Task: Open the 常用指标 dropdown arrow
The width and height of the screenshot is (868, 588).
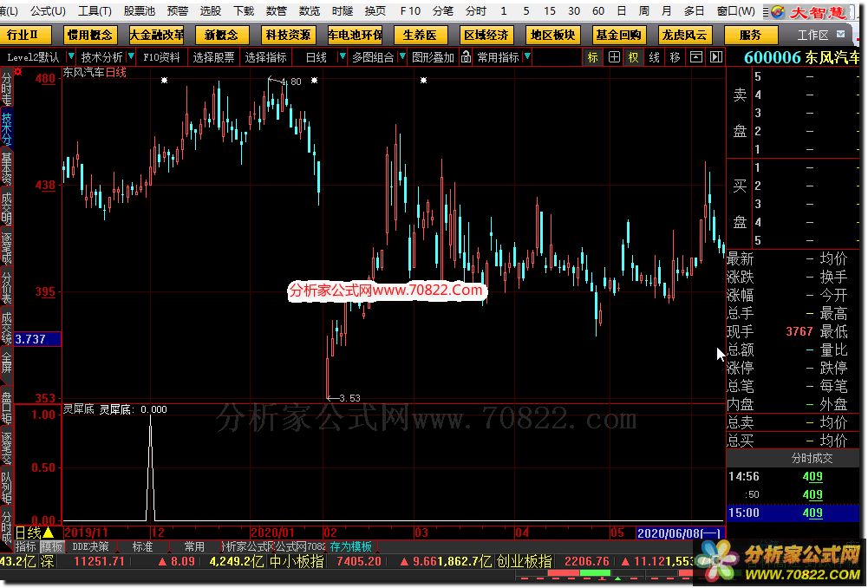Action: (x=527, y=56)
